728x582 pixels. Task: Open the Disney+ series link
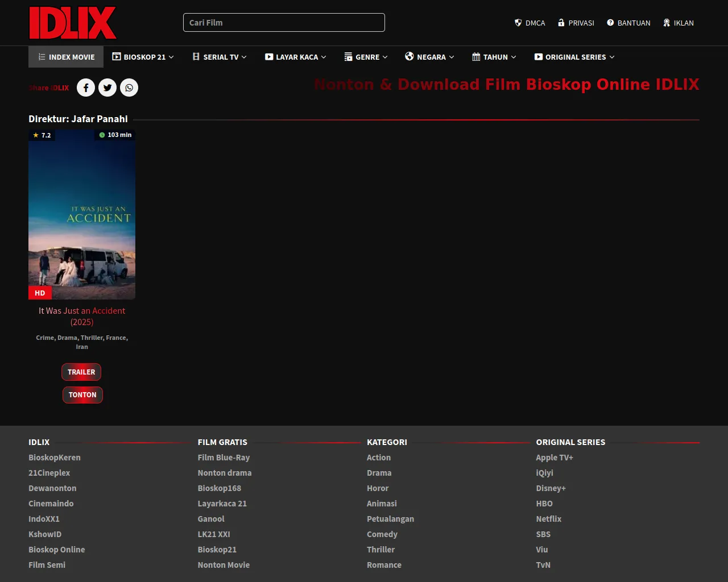point(551,488)
